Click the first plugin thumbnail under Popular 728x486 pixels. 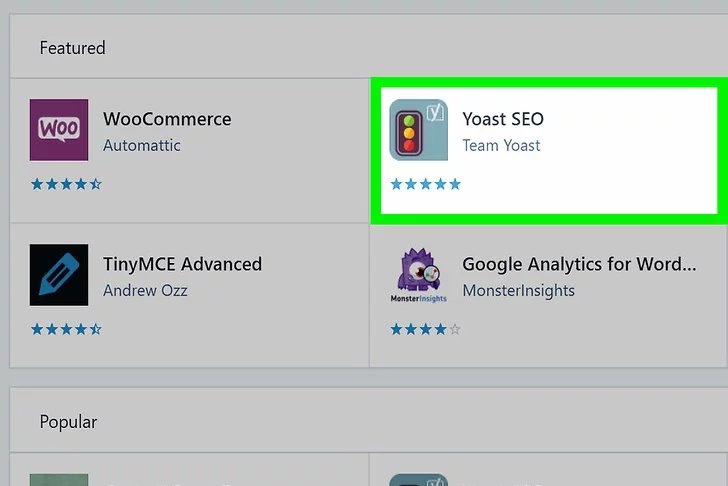[x=59, y=479]
